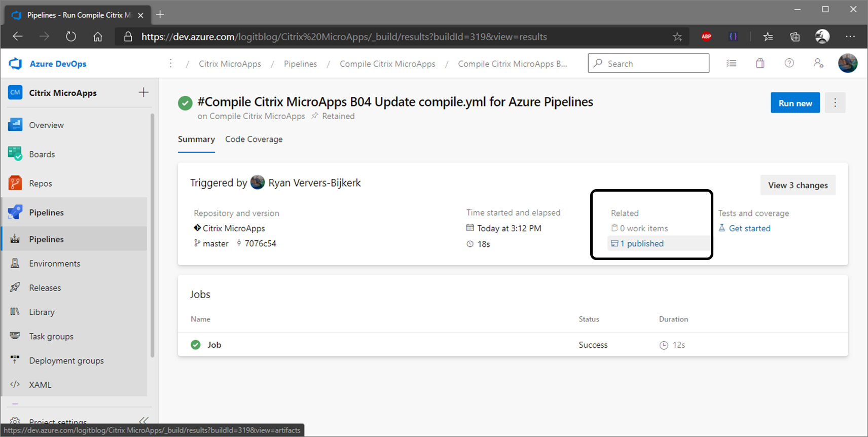Click the Azure DevOps logo icon
This screenshot has width=868, height=437.
pos(16,64)
